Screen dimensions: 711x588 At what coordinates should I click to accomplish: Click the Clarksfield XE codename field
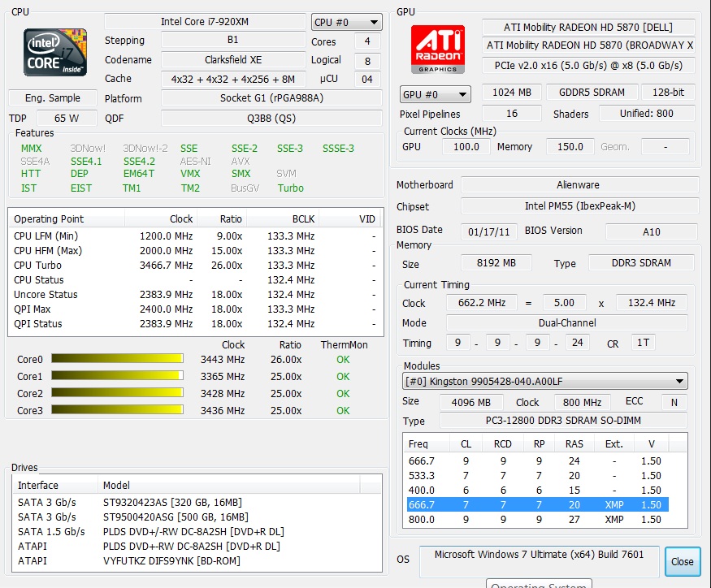pyautogui.click(x=233, y=59)
